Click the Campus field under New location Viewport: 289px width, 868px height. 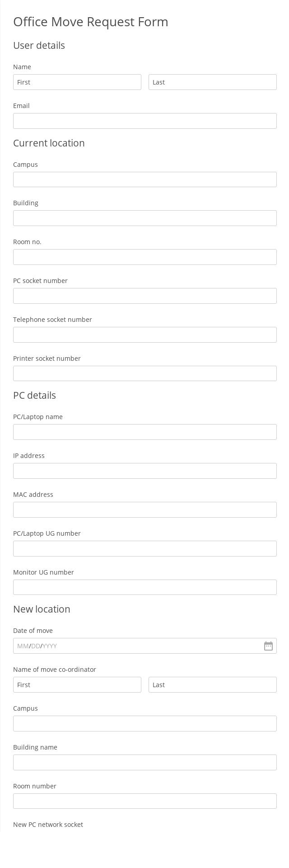(x=144, y=723)
